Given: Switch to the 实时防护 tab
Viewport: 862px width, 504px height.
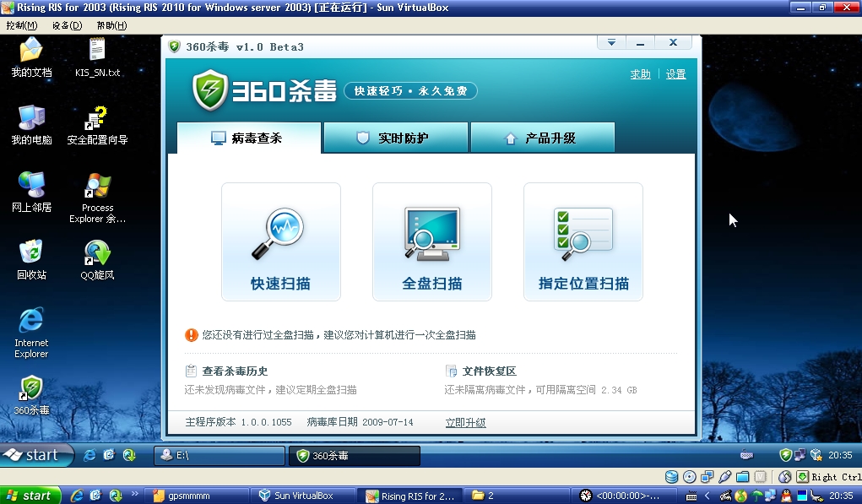Looking at the screenshot, I should (396, 138).
